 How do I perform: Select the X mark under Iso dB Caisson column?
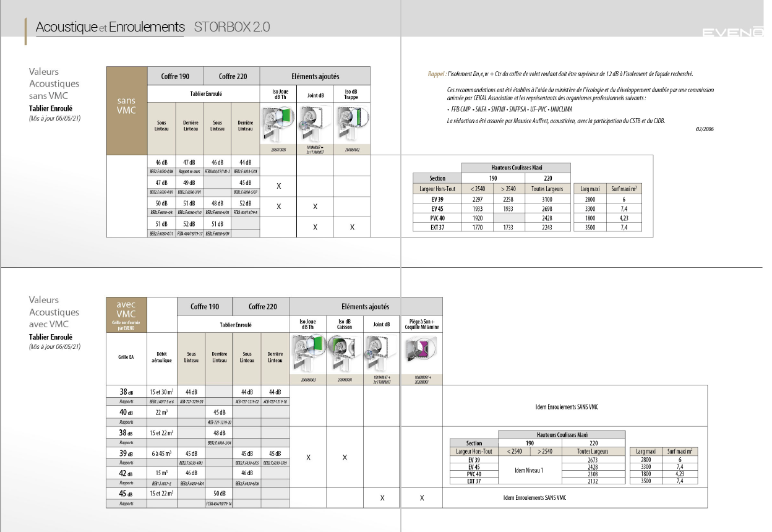pyautogui.click(x=345, y=457)
